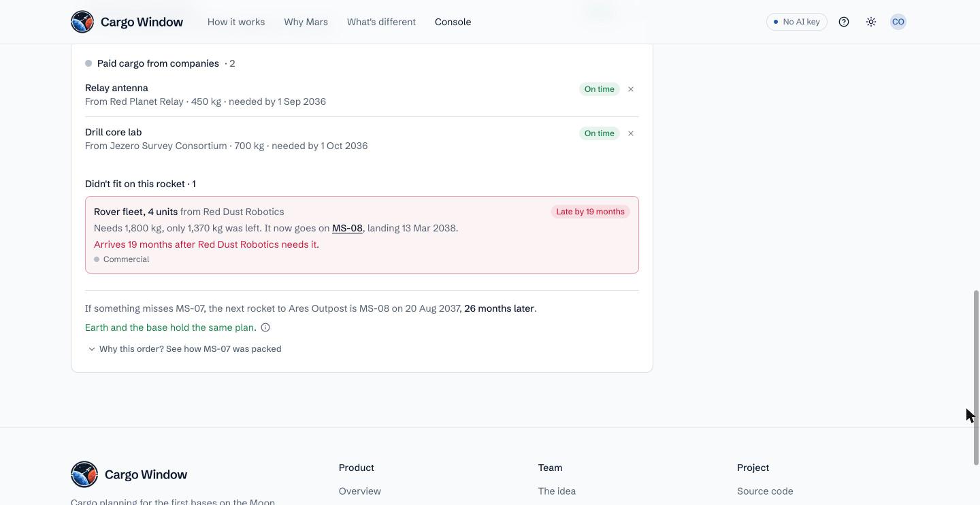Screen dimensions: 980x505
Task: Click 'Earth and the base hold the same plan'
Action: coord(171,327)
